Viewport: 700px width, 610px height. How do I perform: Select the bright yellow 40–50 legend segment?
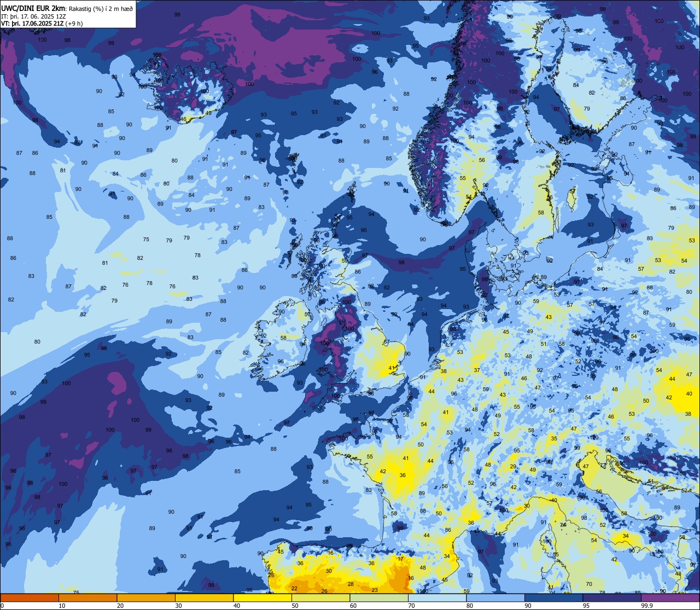coord(262,597)
